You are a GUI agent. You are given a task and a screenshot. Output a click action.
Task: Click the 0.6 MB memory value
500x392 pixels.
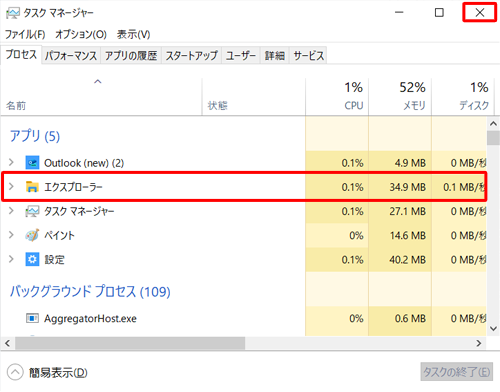click(x=410, y=319)
